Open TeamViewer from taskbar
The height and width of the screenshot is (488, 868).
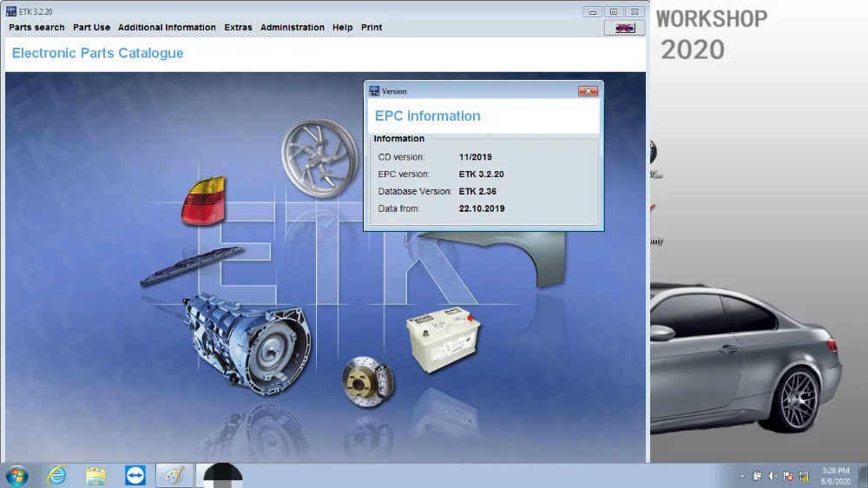point(135,476)
